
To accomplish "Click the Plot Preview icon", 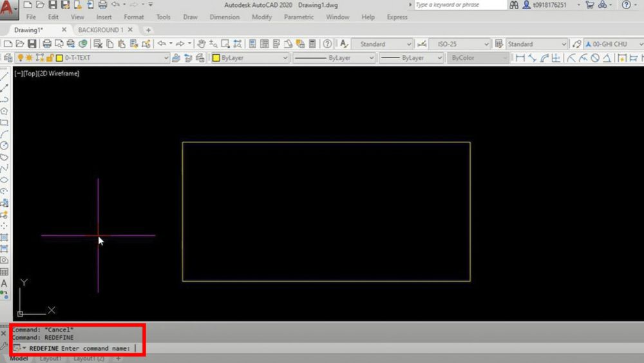I will pyautogui.click(x=59, y=44).
